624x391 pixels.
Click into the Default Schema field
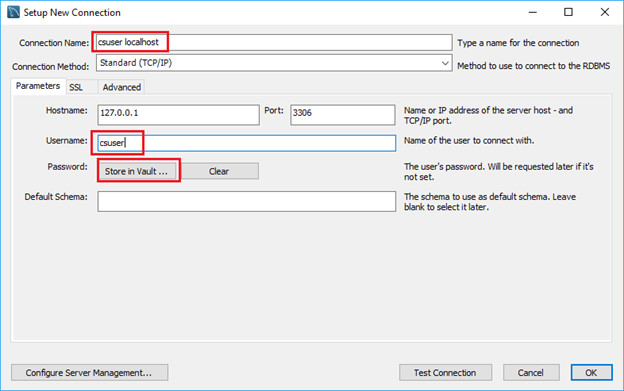[247, 201]
